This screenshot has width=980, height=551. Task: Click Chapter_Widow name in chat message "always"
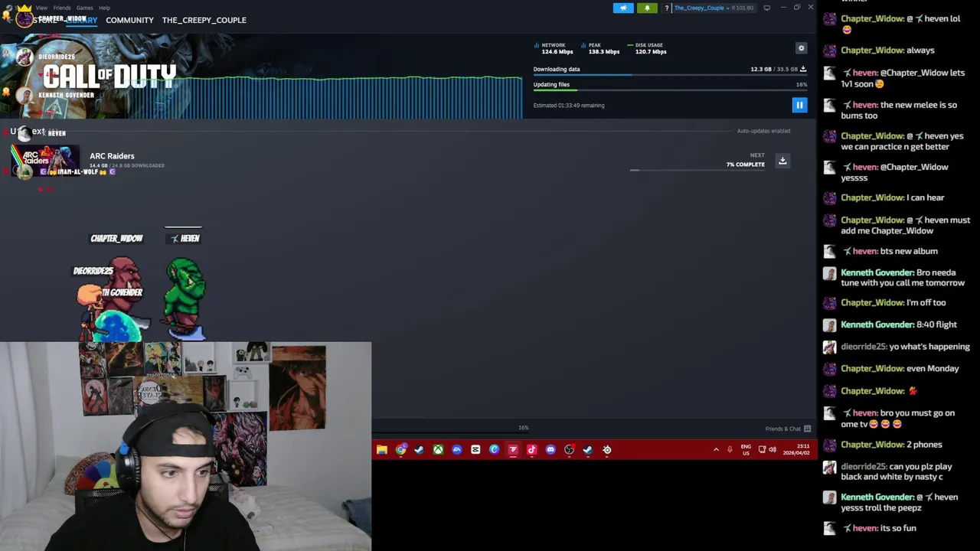(x=872, y=51)
